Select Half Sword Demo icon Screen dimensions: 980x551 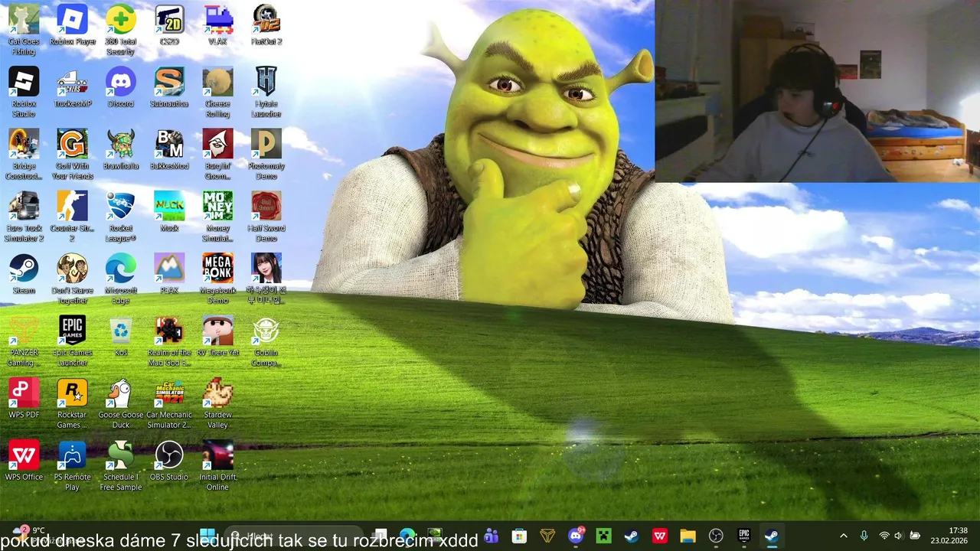coord(266,217)
